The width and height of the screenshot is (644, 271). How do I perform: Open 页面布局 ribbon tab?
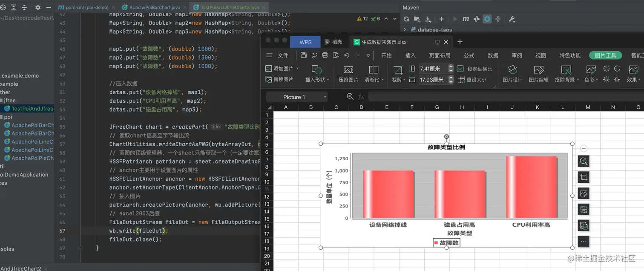440,55
